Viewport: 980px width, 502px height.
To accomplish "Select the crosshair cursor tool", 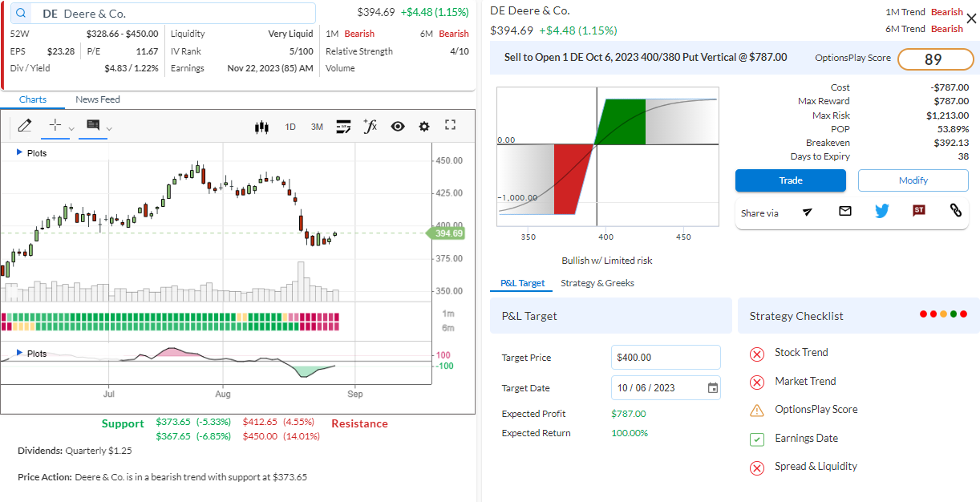I will 55,125.
